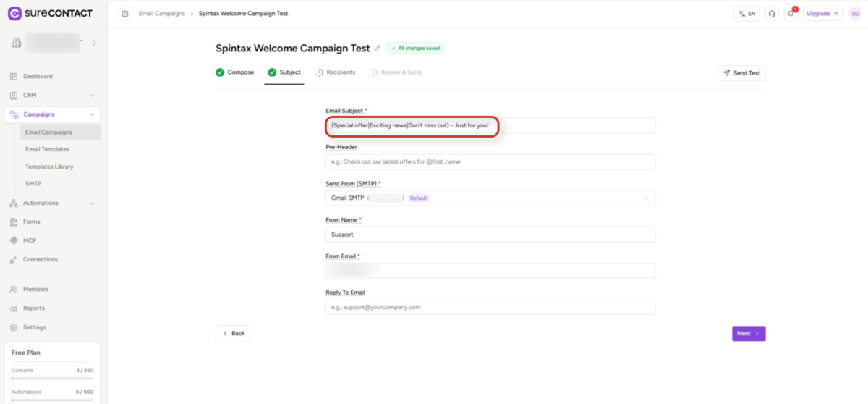Click the CRM icon
The width and height of the screenshot is (868, 404).
click(x=14, y=95)
